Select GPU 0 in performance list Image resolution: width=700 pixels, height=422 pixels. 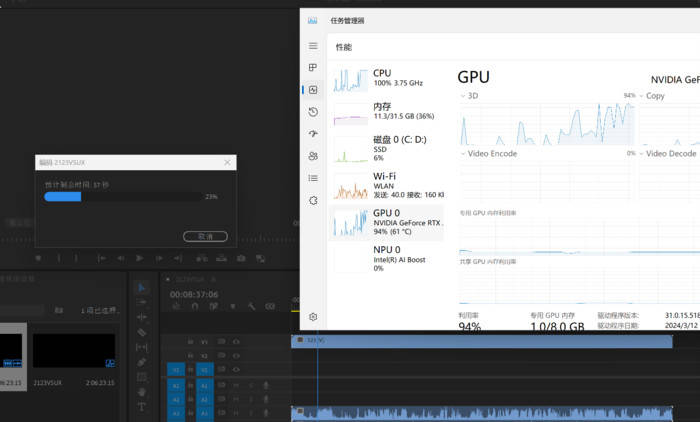[387, 222]
